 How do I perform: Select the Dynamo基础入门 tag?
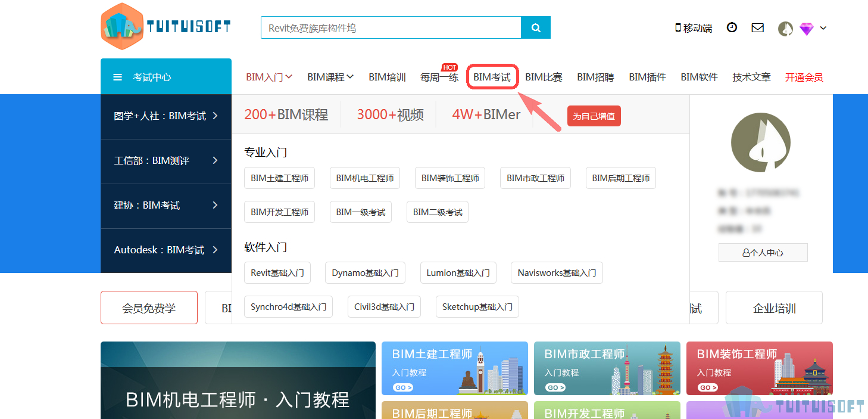[x=366, y=273]
